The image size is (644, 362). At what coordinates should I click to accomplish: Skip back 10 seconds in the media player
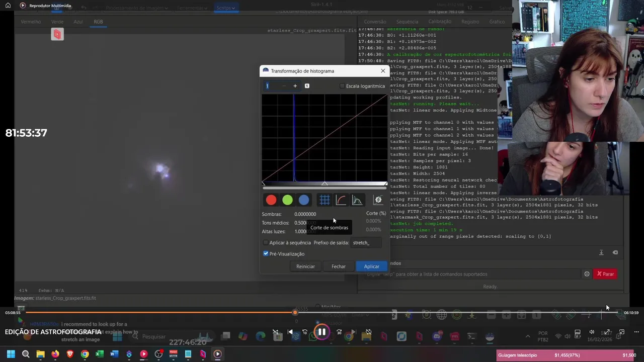coord(304,332)
